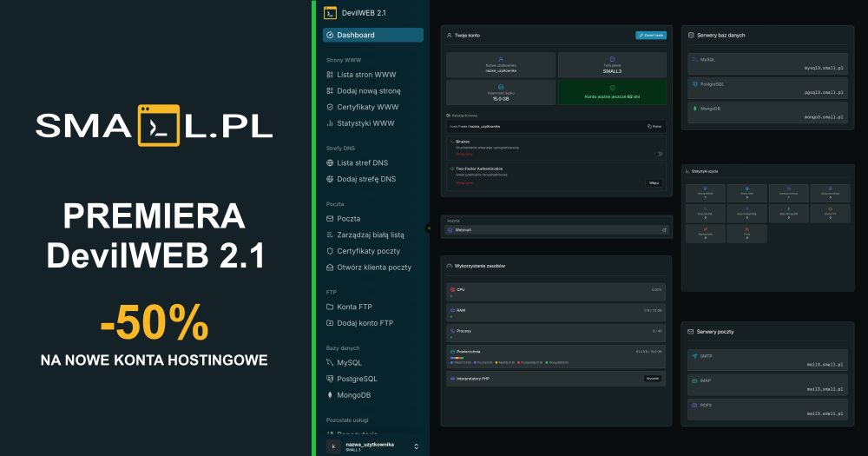
Task: Open Dodaj strefę DNS menu item
Action: coord(361,179)
